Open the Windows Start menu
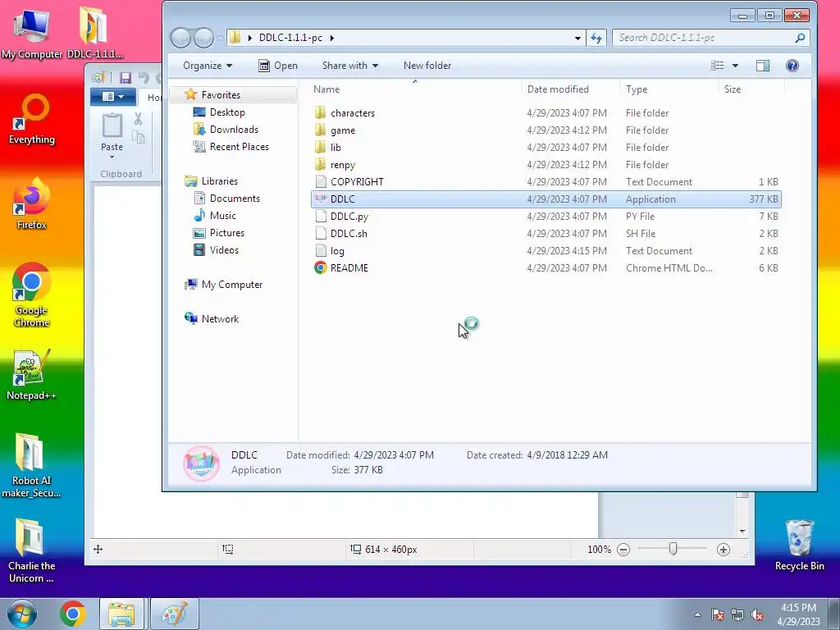 pos(21,614)
